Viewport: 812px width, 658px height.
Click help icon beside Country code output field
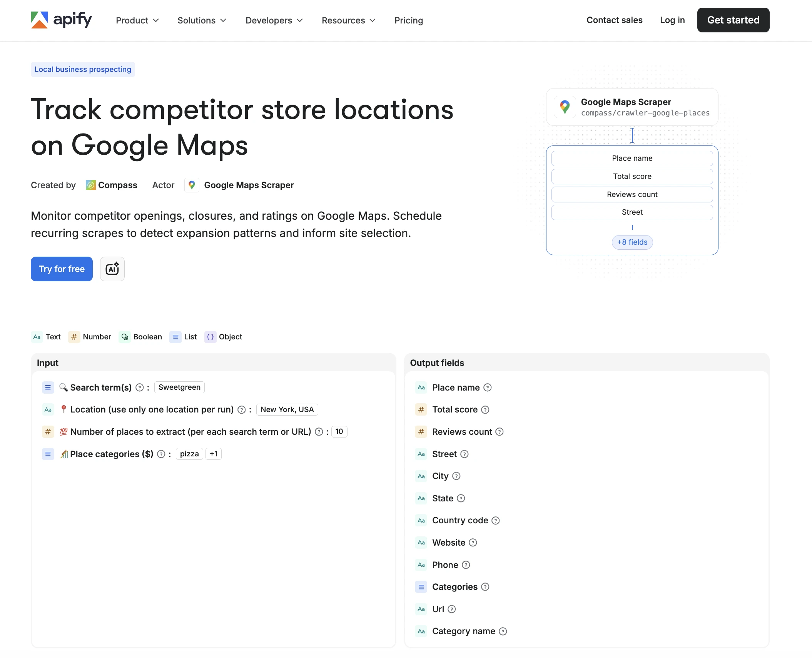click(496, 521)
